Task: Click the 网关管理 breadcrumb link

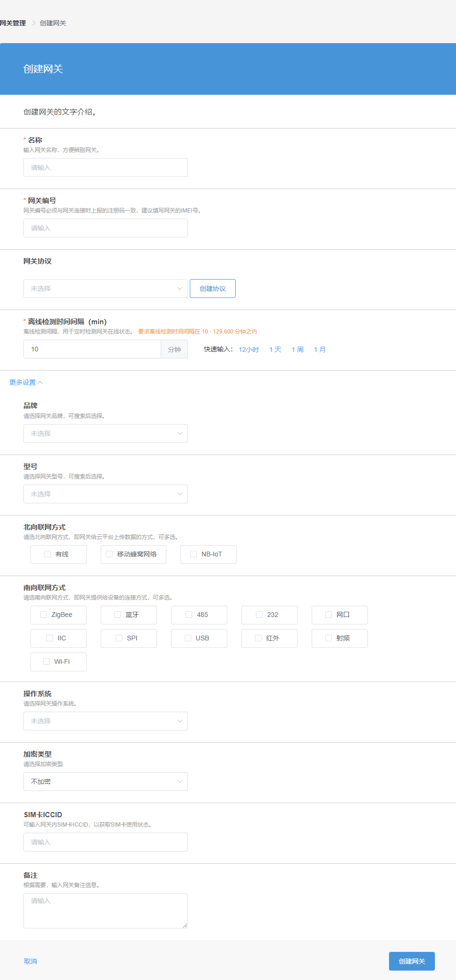Action: [x=13, y=23]
